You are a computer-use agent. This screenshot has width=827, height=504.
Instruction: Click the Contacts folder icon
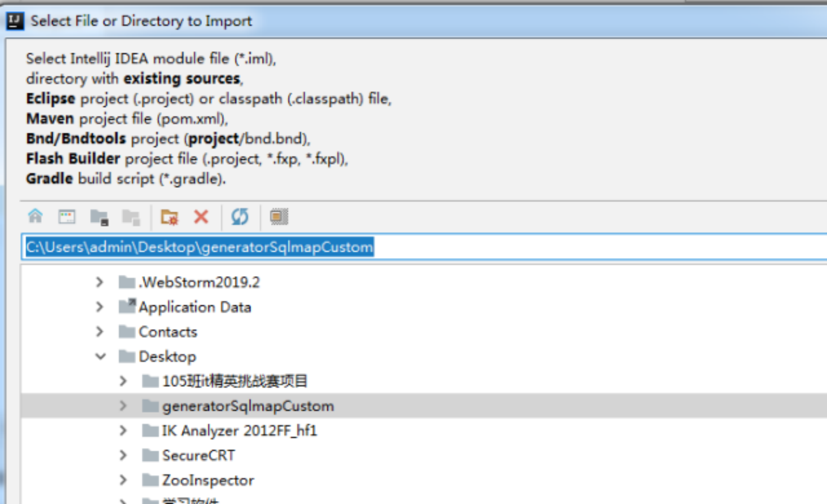click(x=127, y=331)
